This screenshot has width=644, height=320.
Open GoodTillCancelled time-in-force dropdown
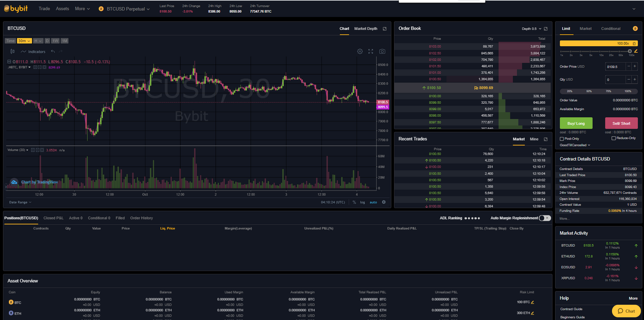(575, 145)
